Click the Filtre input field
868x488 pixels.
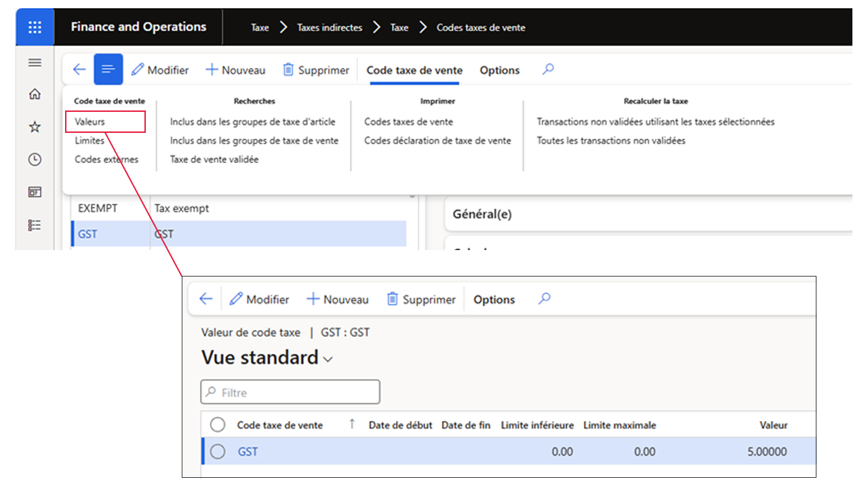pos(290,392)
